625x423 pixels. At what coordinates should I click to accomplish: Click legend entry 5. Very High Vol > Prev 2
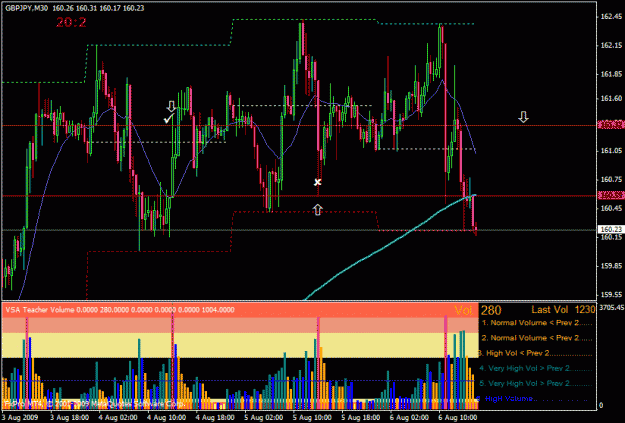[535, 383]
